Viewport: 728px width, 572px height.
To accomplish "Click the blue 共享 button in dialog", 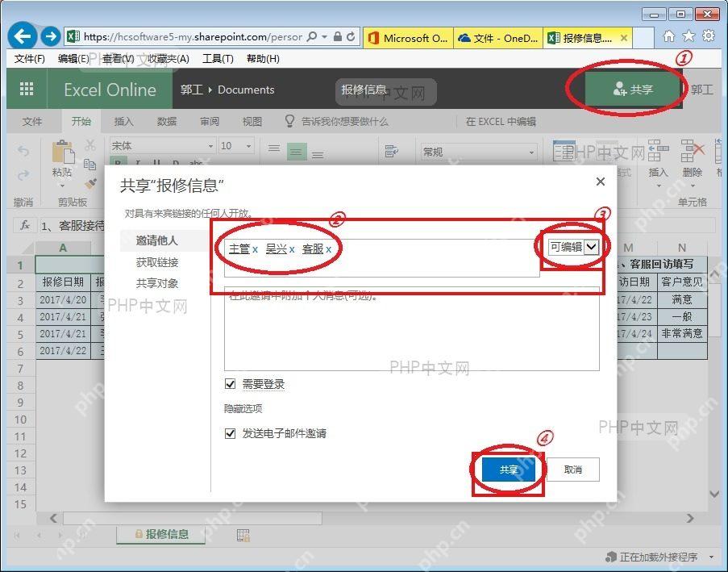I will pyautogui.click(x=508, y=470).
